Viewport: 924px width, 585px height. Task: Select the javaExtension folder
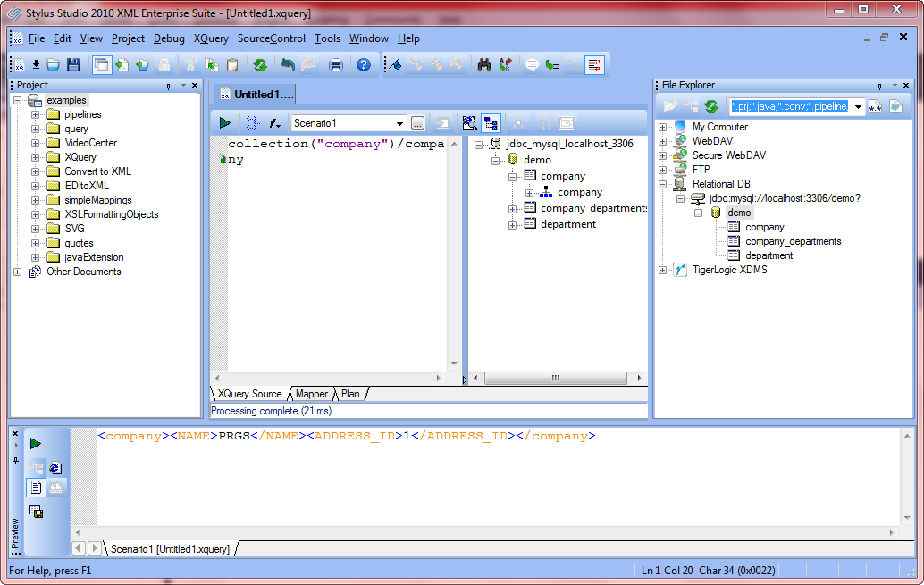coord(94,257)
